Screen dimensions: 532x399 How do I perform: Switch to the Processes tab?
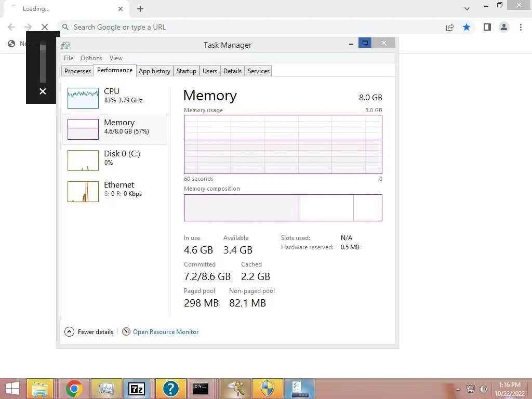77,71
